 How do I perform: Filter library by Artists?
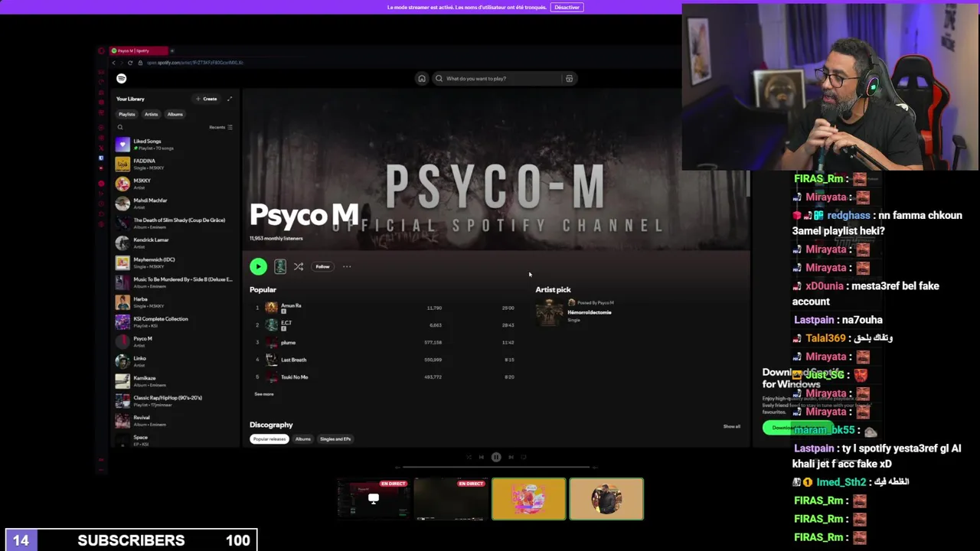151,114
